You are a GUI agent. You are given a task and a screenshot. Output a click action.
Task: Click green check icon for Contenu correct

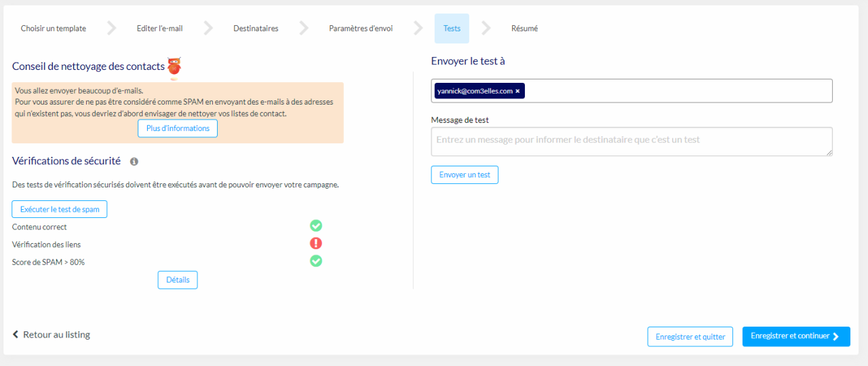tap(316, 226)
